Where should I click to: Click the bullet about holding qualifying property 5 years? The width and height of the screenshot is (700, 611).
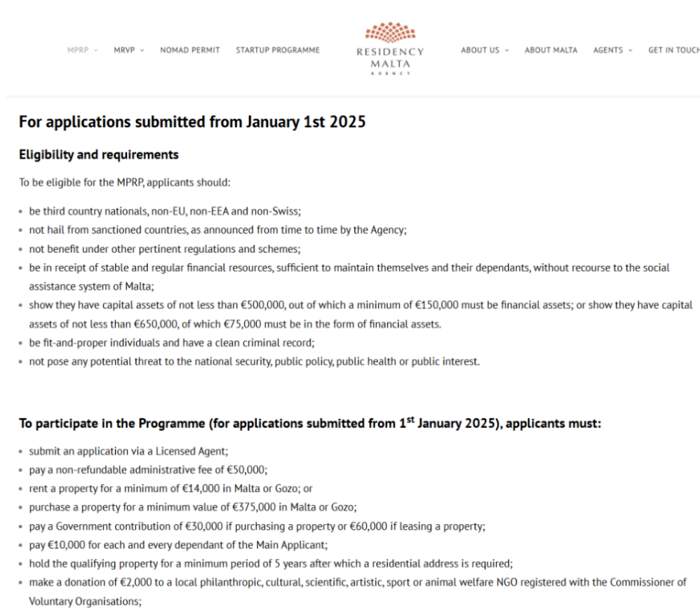pyautogui.click(x=271, y=564)
